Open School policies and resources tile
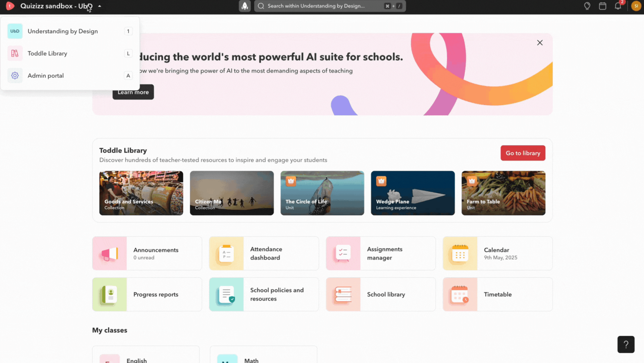This screenshot has height=363, width=644. click(x=264, y=294)
